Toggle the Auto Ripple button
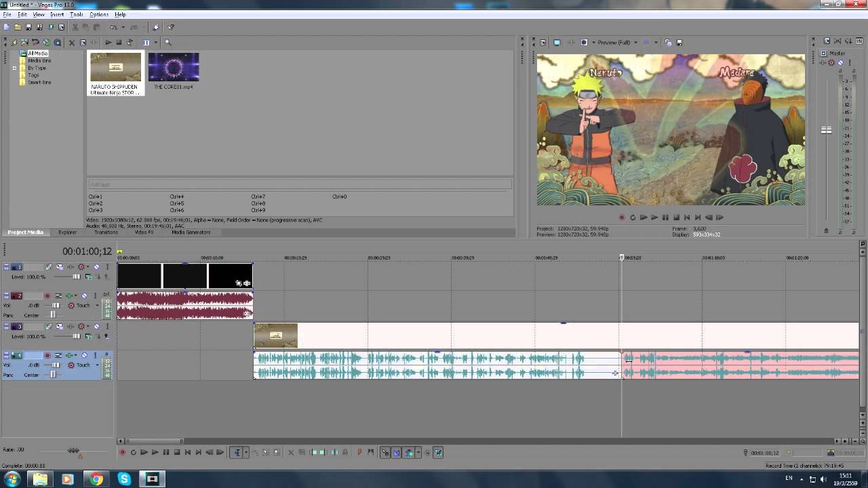Viewport: 868px width, 488px height. click(x=408, y=452)
